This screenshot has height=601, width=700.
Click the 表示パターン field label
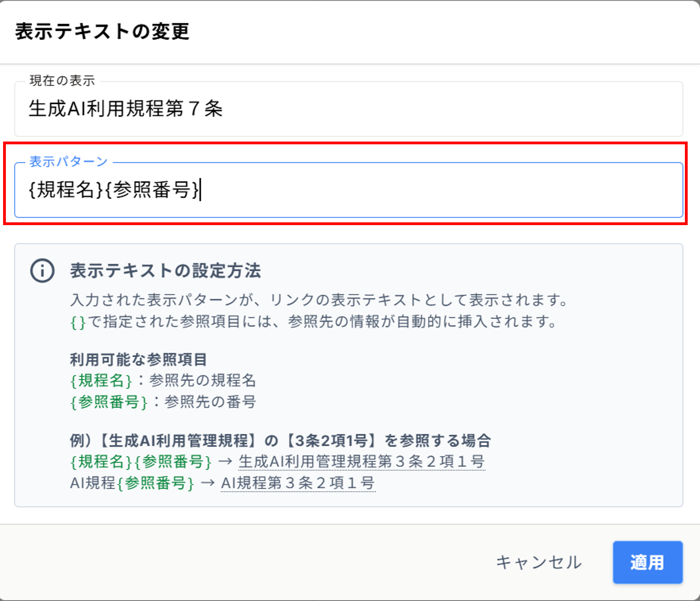[68, 162]
